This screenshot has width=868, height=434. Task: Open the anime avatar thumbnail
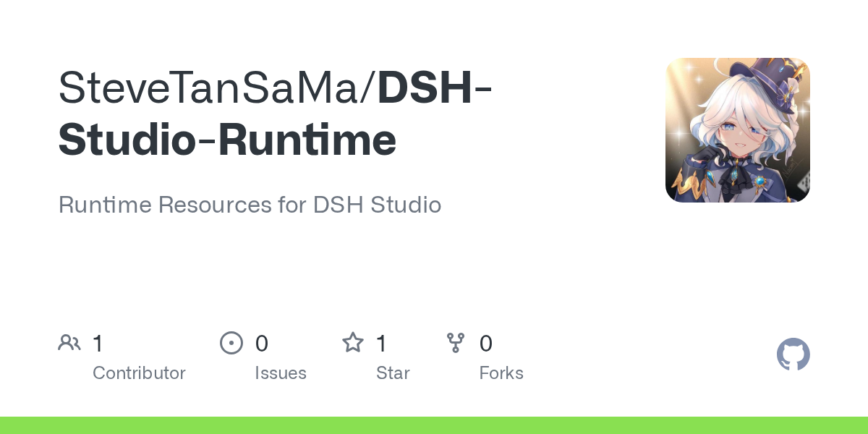point(738,130)
